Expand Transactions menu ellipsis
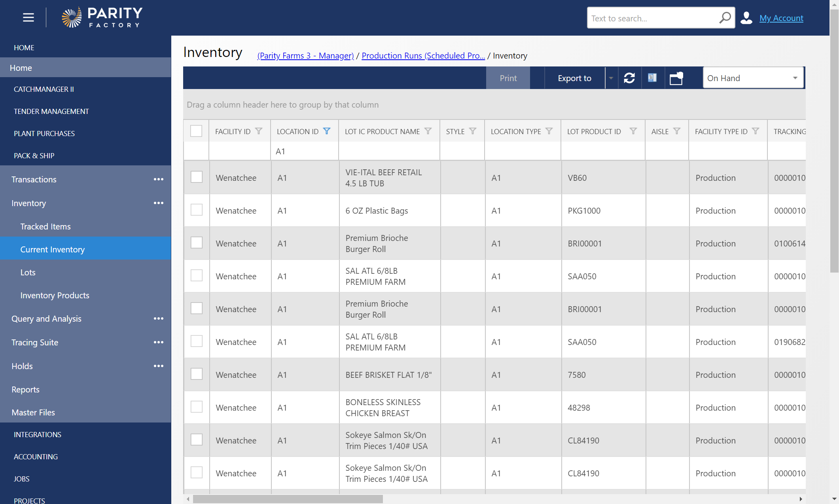 [x=159, y=179]
